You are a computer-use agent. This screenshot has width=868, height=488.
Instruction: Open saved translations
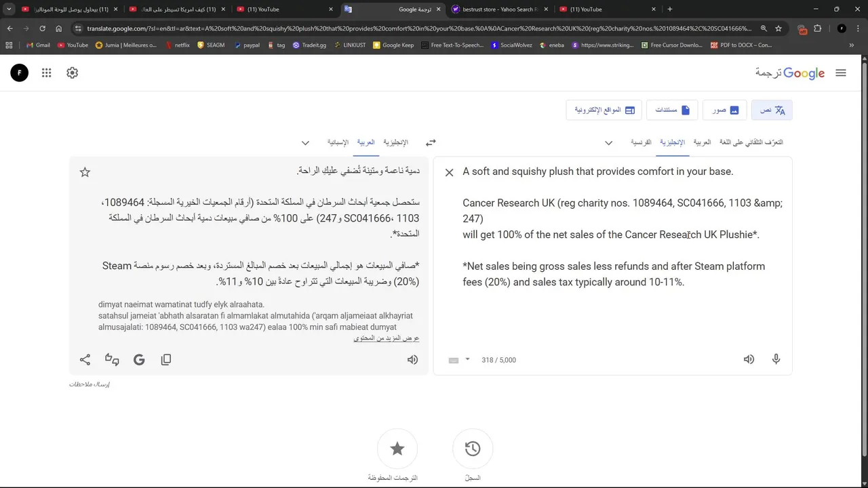397,449
